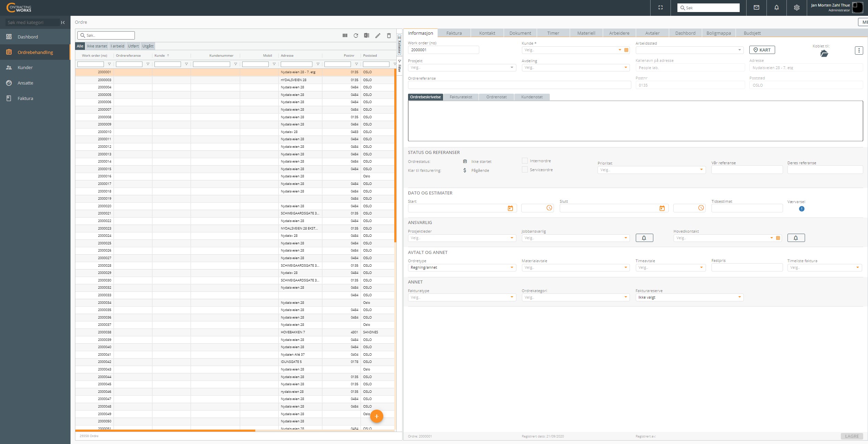Click the orange plus add-order button
Image resolution: width=868 pixels, height=444 pixels.
click(377, 416)
